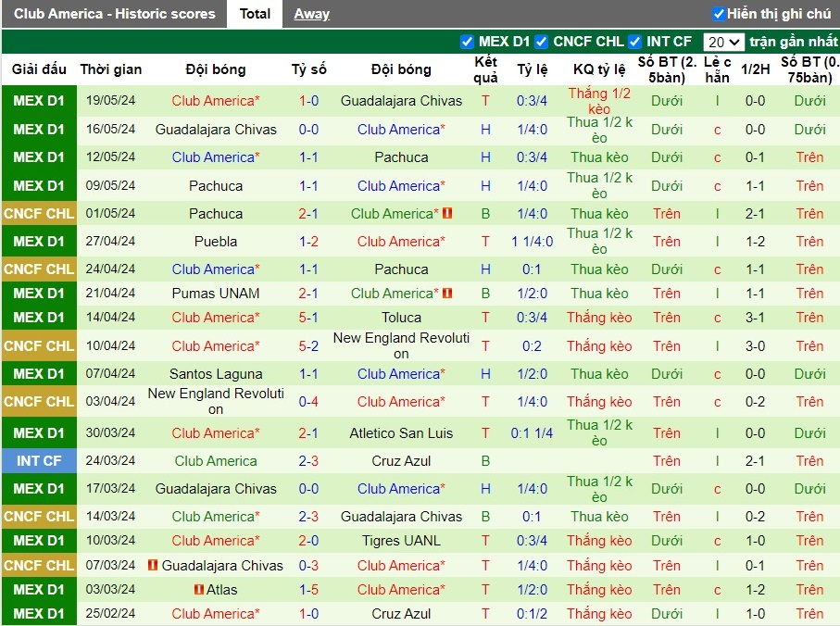Screen dimensions: 840x626
Task: Click the 2-3 score versus Cruz Azul
Action: coord(308,460)
